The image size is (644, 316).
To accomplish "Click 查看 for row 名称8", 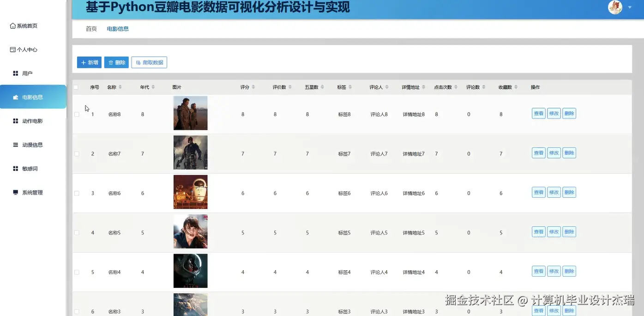I will [x=539, y=114].
